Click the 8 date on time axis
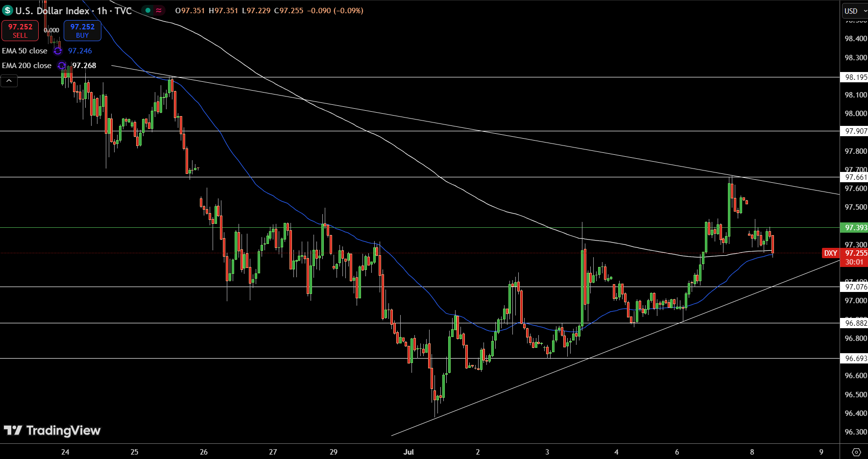Screen dimensions: 868x459 point(752,452)
